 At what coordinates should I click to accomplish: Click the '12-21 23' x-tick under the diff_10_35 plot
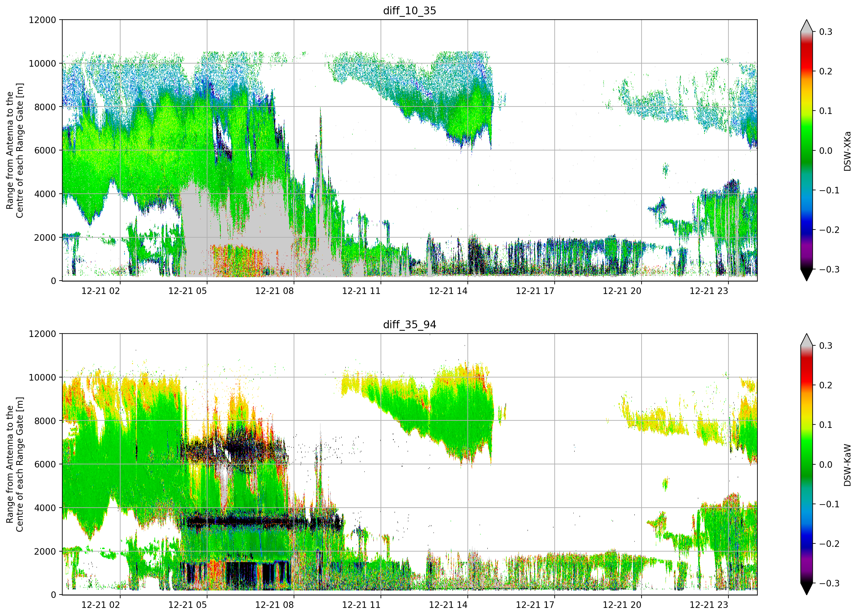pos(709,291)
